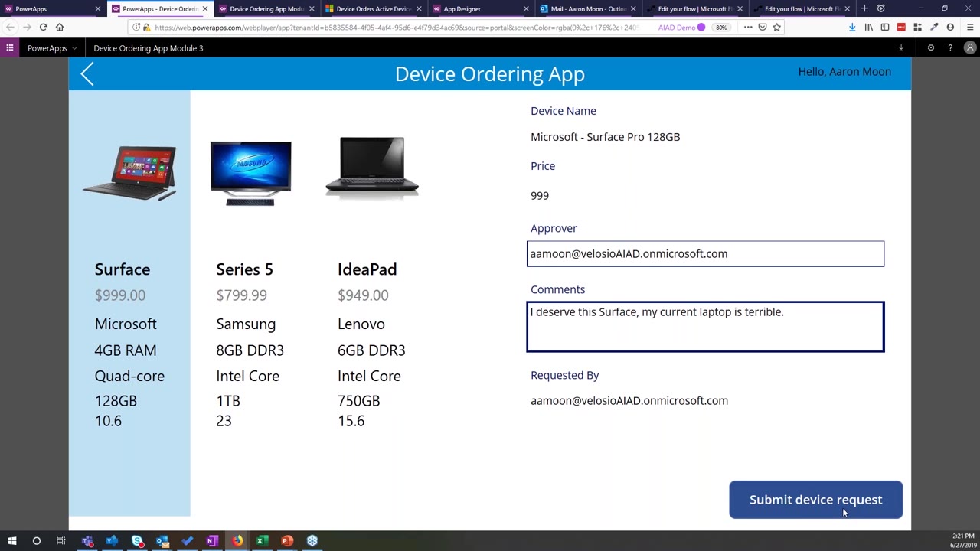The width and height of the screenshot is (980, 551).
Task: Open the user account avatar menu
Action: click(x=969, y=48)
